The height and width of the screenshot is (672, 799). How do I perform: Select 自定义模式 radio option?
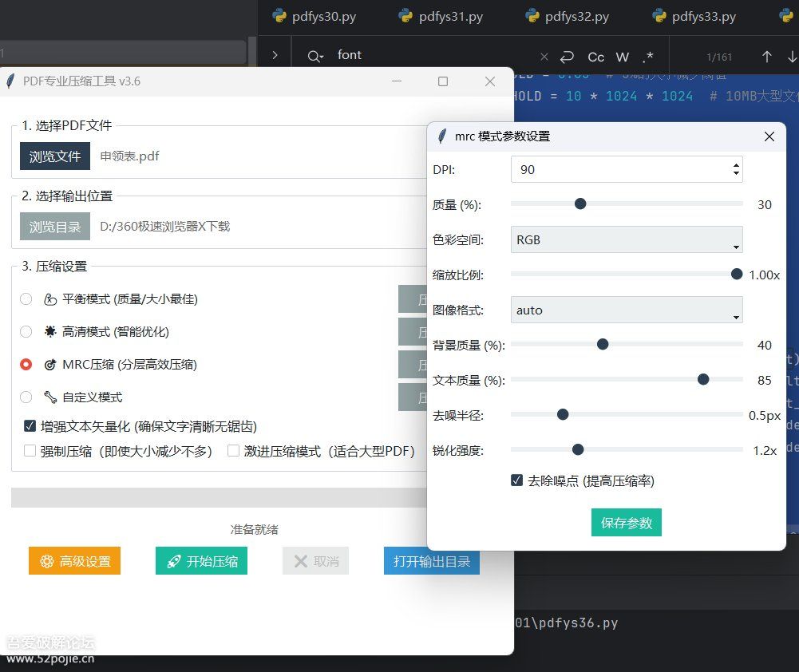(26, 397)
